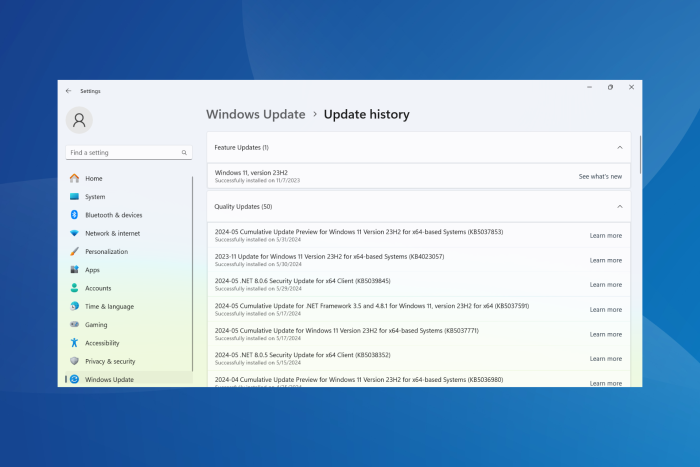Collapse the Feature Updates section
The height and width of the screenshot is (467, 700).
(x=620, y=147)
